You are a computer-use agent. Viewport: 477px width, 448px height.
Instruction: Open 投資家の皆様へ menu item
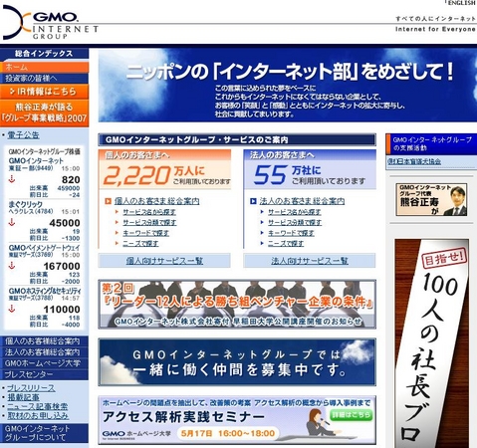(x=44, y=79)
